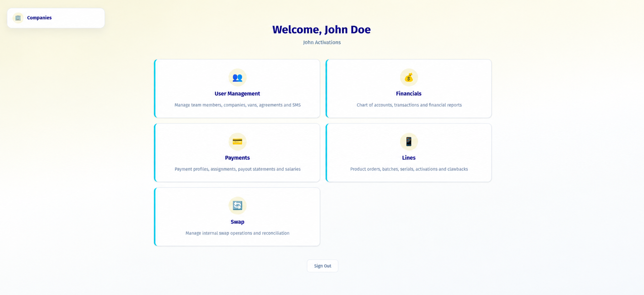
Task: Open the Payments card title
Action: pyautogui.click(x=237, y=158)
